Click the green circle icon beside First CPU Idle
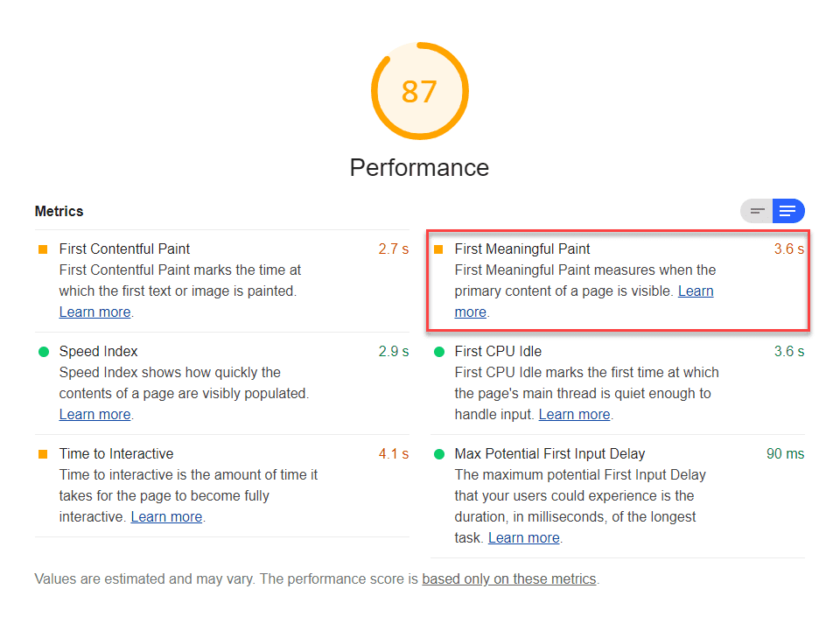The height and width of the screenshot is (617, 840). click(x=437, y=351)
